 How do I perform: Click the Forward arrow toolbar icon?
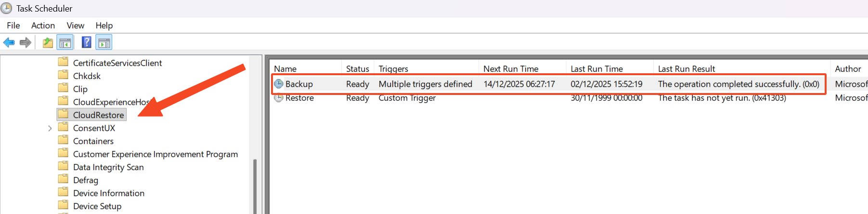pos(26,43)
